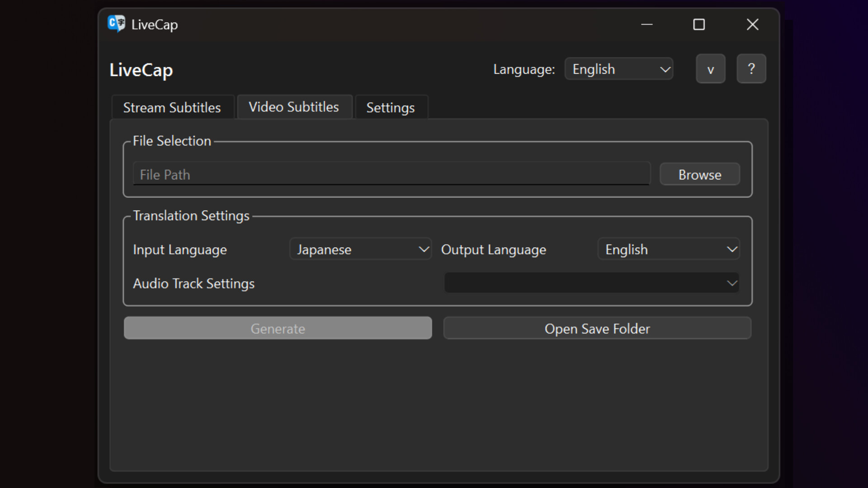Switch to the Stream Subtitles tab

click(172, 108)
